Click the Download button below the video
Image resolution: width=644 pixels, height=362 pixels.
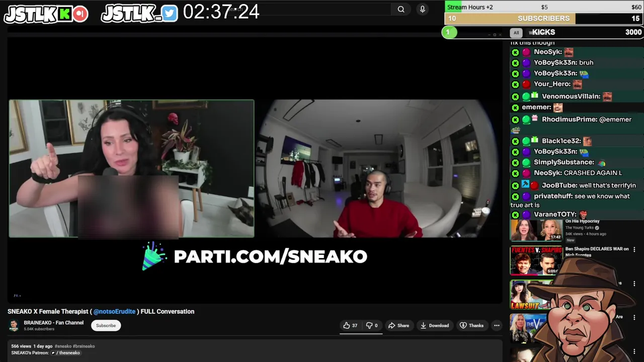[x=434, y=325]
